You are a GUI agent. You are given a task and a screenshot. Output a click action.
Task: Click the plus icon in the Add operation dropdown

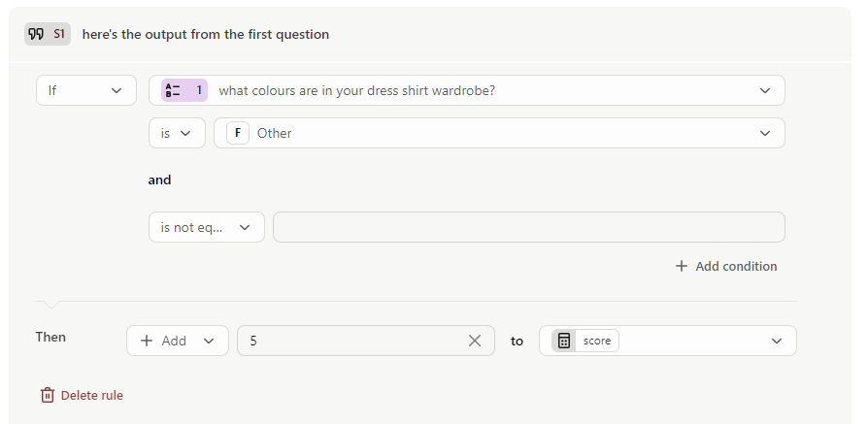147,341
